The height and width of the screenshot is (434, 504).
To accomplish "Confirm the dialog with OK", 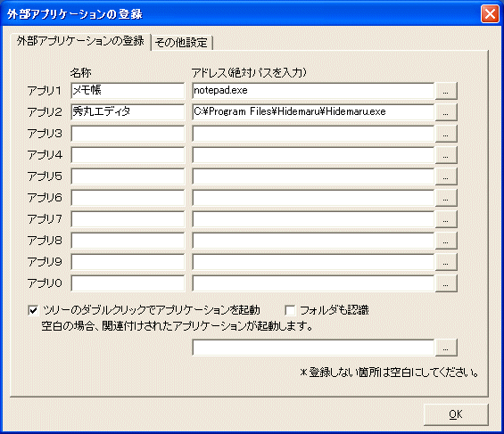I will click(456, 414).
